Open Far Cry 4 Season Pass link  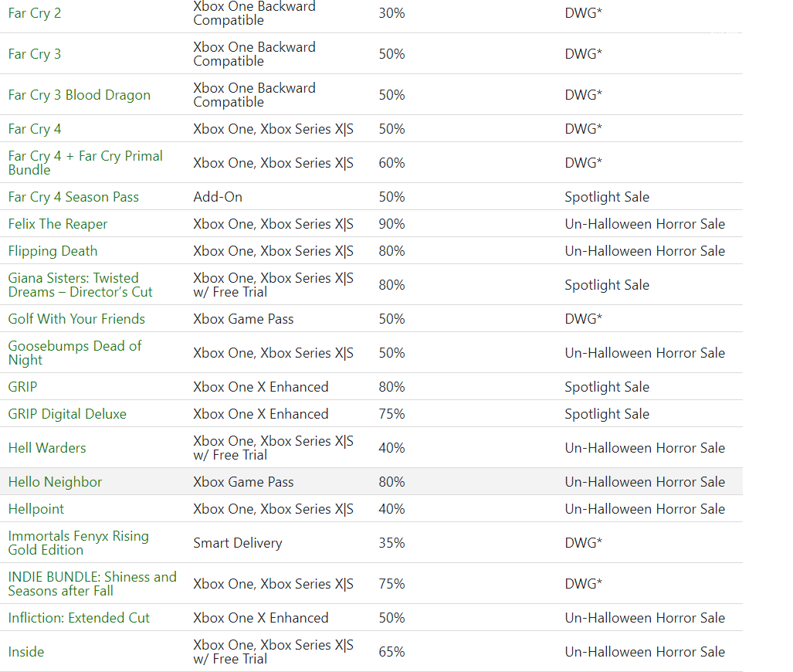pos(73,197)
